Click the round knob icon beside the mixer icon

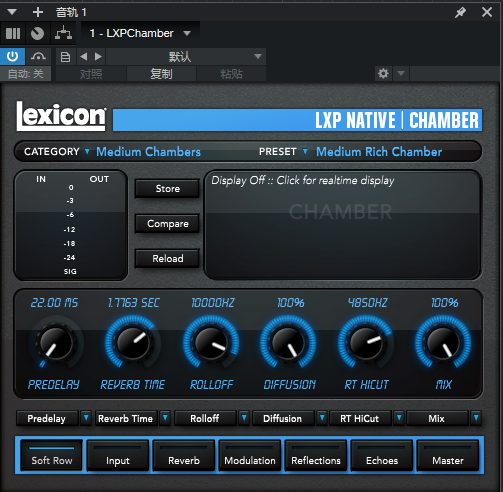37,33
